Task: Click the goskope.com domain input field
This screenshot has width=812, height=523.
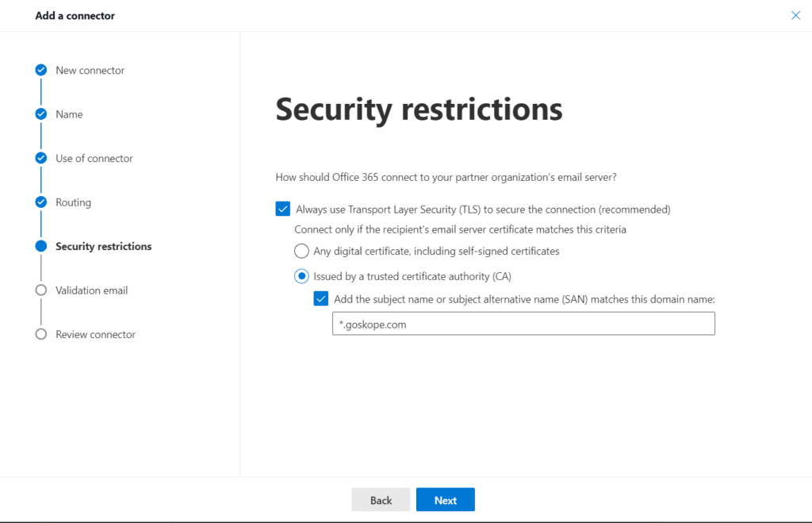Action: coord(523,324)
